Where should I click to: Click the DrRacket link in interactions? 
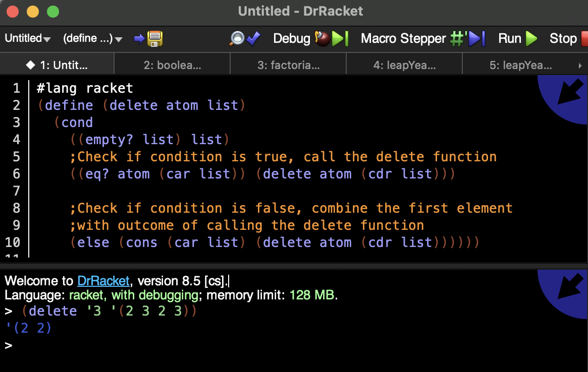click(103, 281)
